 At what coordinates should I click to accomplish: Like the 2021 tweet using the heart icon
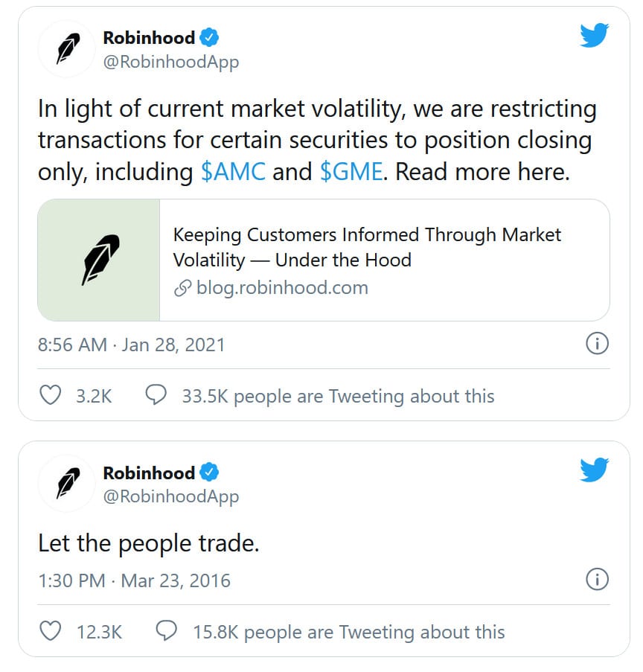pos(50,395)
